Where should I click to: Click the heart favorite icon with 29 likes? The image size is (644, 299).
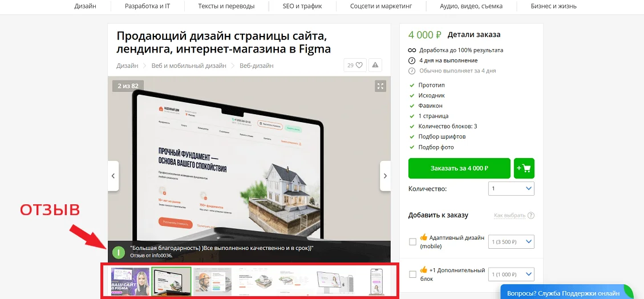(354, 65)
